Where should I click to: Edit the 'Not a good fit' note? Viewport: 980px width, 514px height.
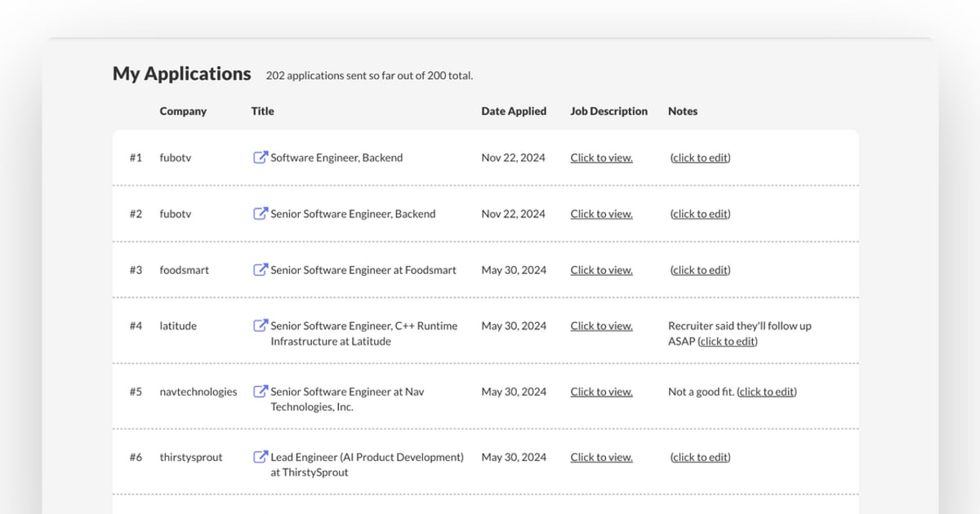coord(767,392)
